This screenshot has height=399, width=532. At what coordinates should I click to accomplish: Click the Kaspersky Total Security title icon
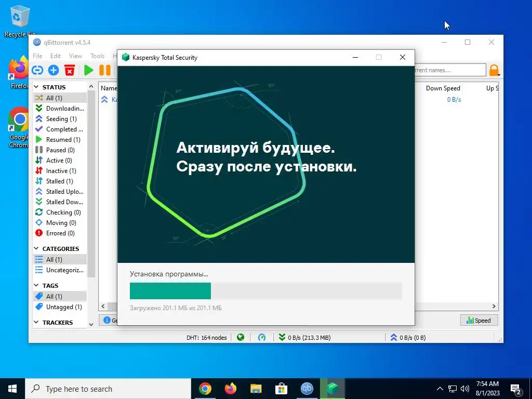126,57
